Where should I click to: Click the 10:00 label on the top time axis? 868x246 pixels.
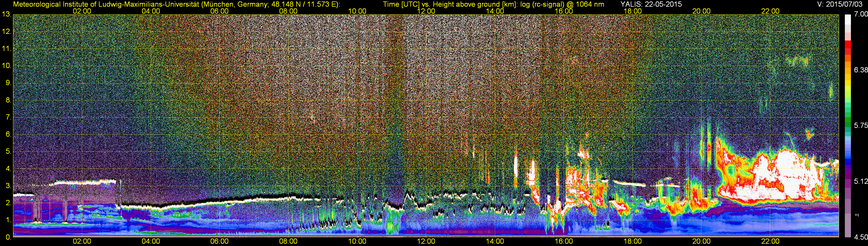tap(357, 11)
